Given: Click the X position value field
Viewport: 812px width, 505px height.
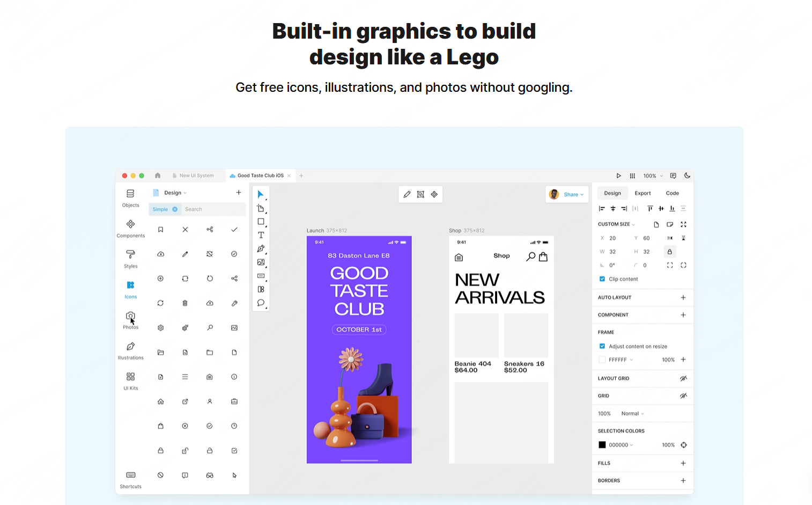Looking at the screenshot, I should (612, 238).
